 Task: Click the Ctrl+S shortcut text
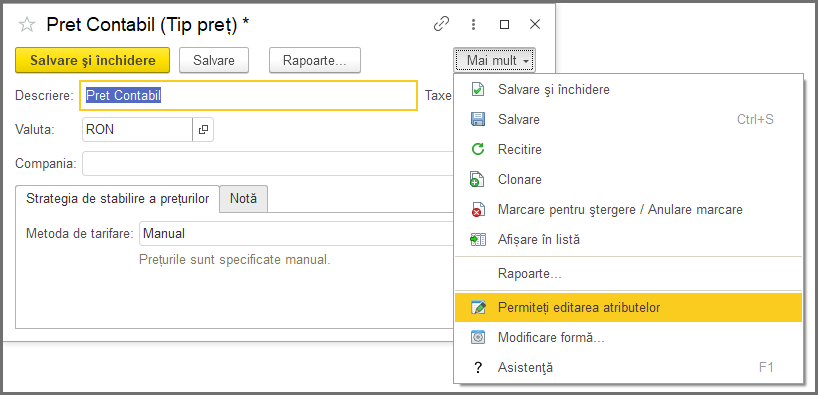click(755, 119)
